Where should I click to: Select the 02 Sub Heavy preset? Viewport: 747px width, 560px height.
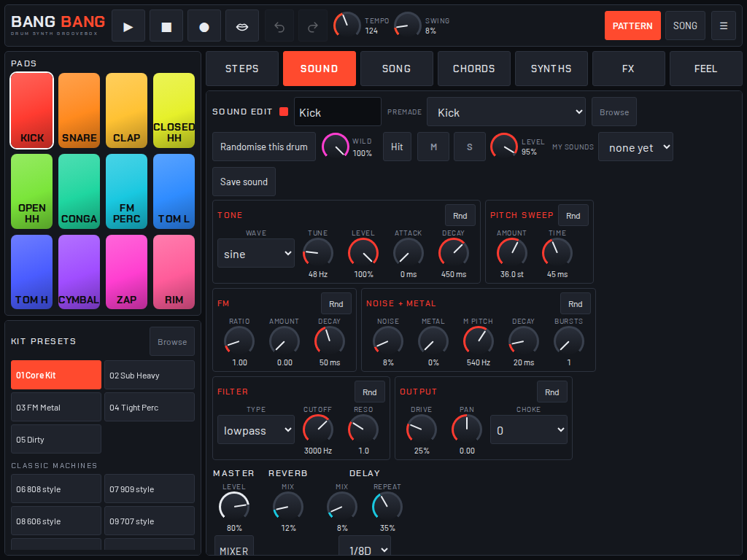(150, 376)
